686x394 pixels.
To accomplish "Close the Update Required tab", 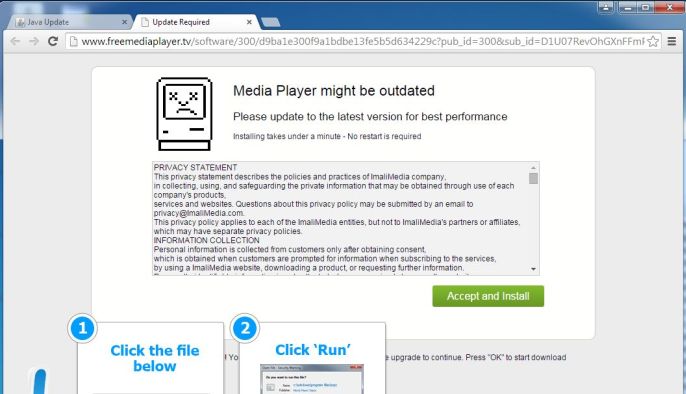I will click(249, 22).
